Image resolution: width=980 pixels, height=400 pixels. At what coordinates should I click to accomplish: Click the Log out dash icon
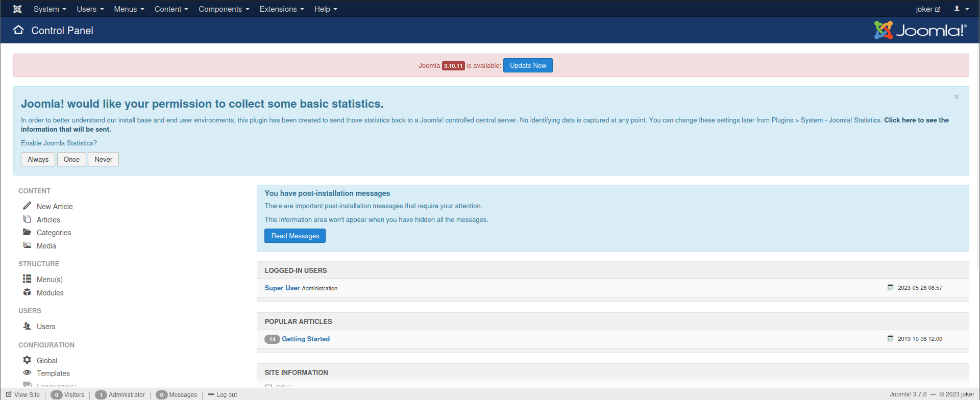pos(211,394)
